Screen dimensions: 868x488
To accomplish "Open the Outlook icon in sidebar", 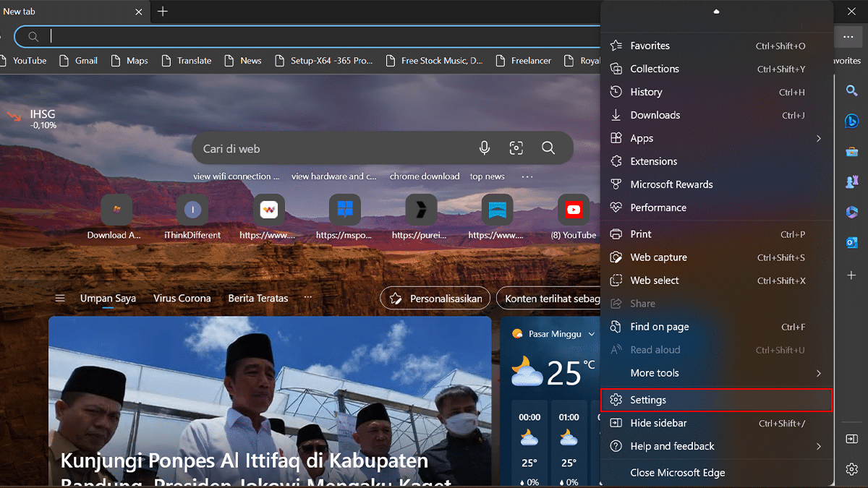I will click(851, 243).
